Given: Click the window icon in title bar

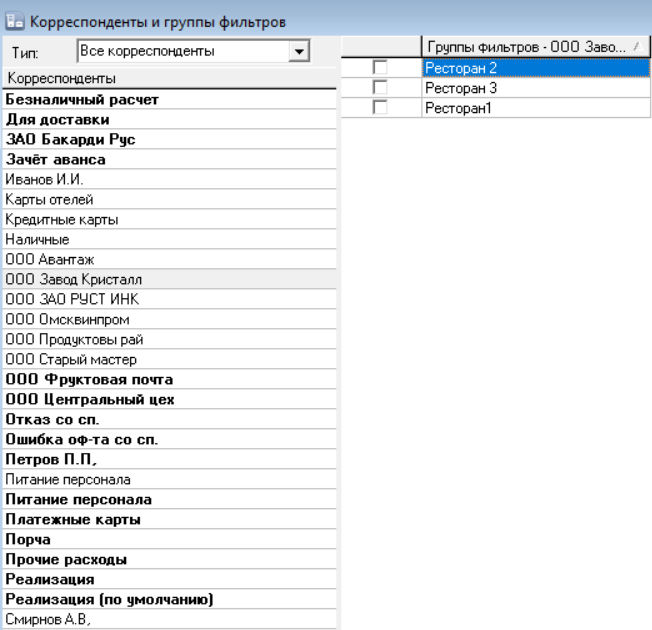Looking at the screenshot, I should pyautogui.click(x=13, y=20).
